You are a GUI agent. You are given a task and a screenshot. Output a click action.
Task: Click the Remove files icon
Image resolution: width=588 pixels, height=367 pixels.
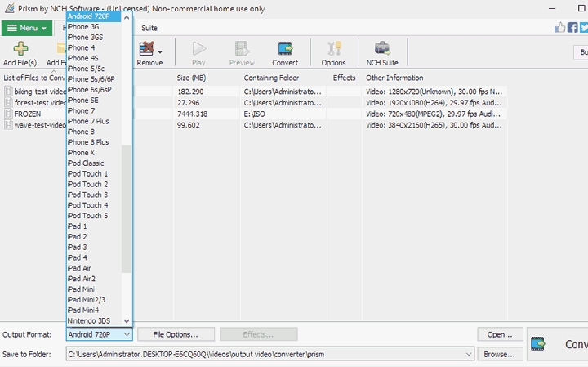[x=147, y=48]
